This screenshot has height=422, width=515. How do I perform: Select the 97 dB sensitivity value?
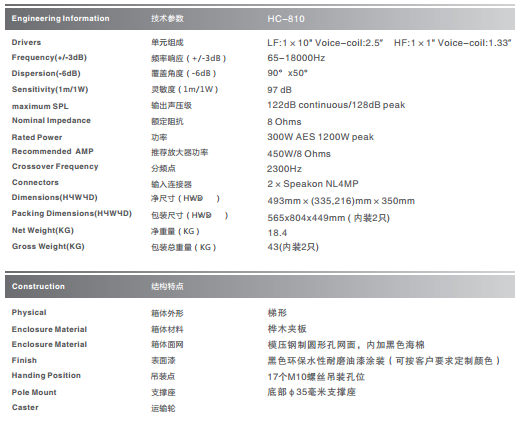279,90
